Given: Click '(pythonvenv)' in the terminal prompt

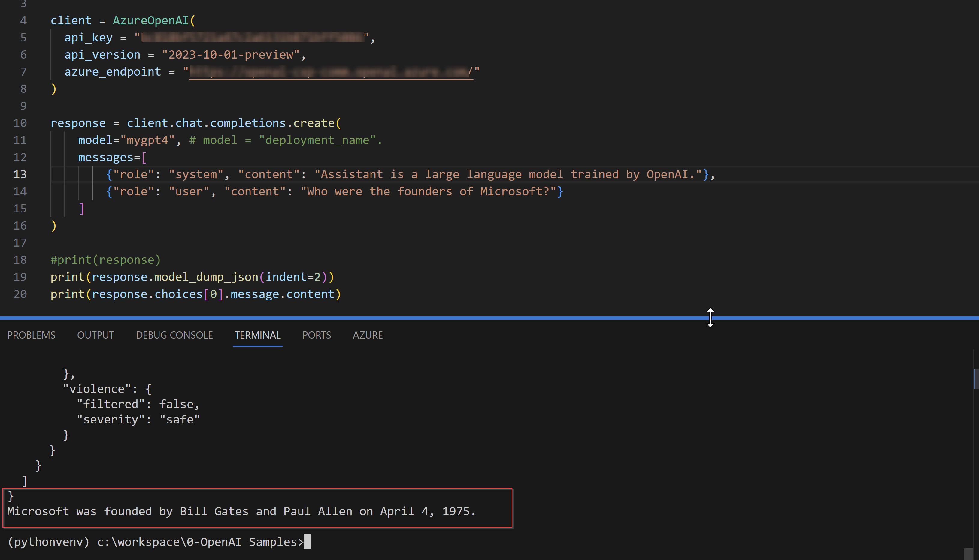Looking at the screenshot, I should pyautogui.click(x=48, y=542).
